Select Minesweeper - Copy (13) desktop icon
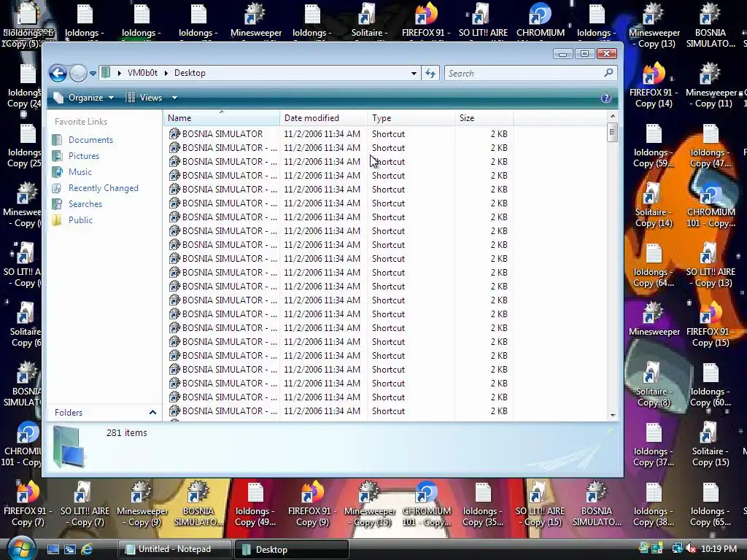Image resolution: width=747 pixels, height=560 pixels. point(654,26)
